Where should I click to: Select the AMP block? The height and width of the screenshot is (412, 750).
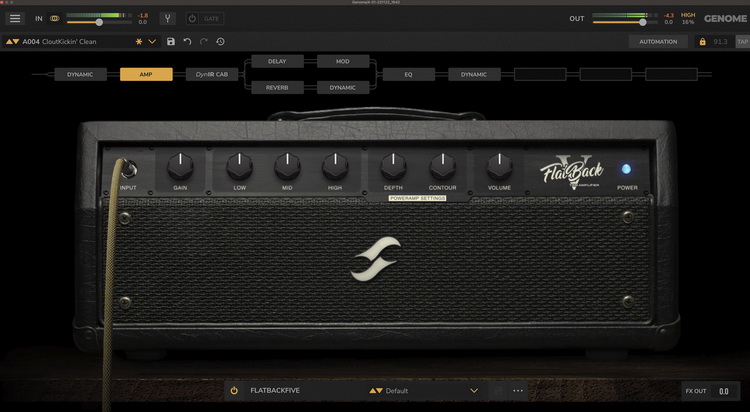click(146, 74)
